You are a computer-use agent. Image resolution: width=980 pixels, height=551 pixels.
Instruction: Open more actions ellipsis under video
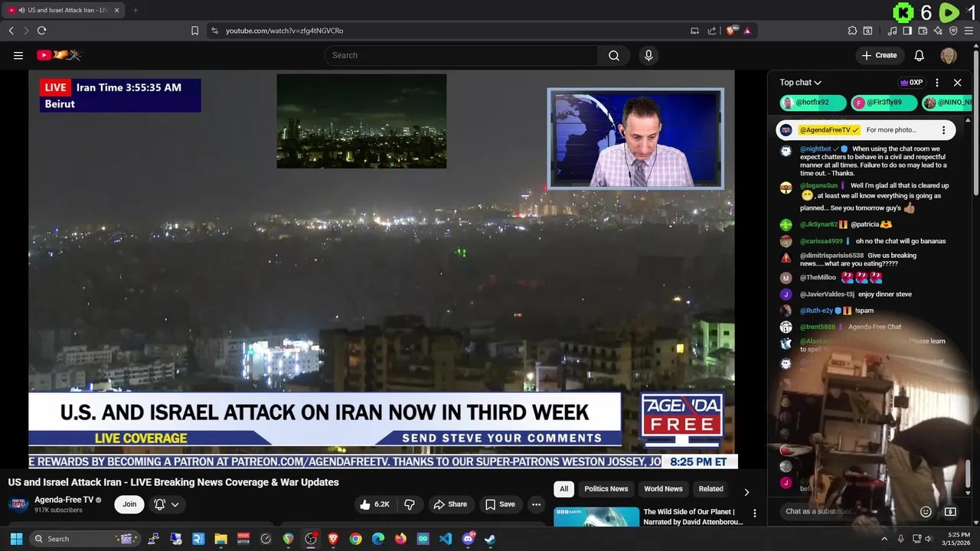click(536, 504)
